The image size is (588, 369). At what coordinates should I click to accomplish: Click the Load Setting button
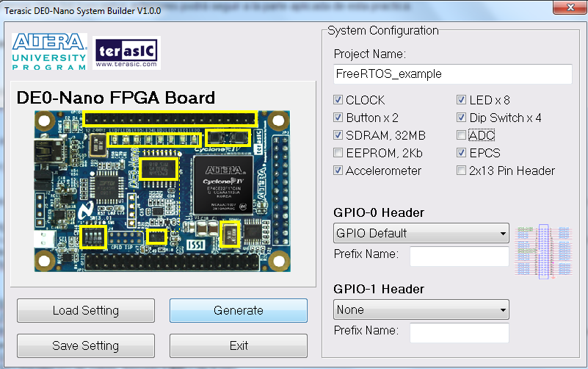86,311
